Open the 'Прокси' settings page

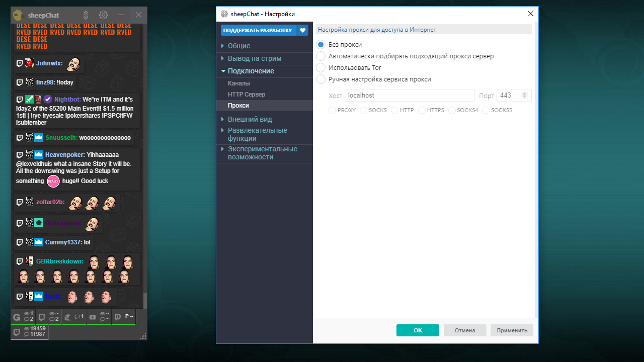point(265,106)
